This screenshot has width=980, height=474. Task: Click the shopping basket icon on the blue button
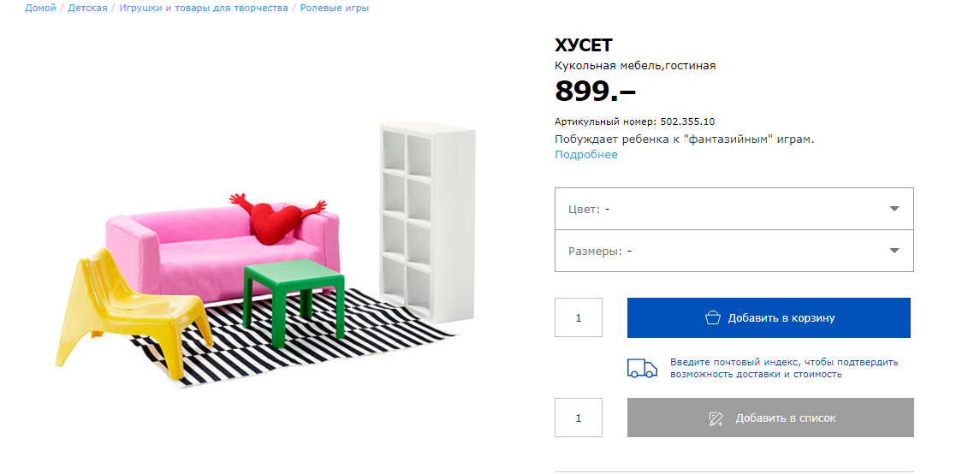tap(712, 318)
